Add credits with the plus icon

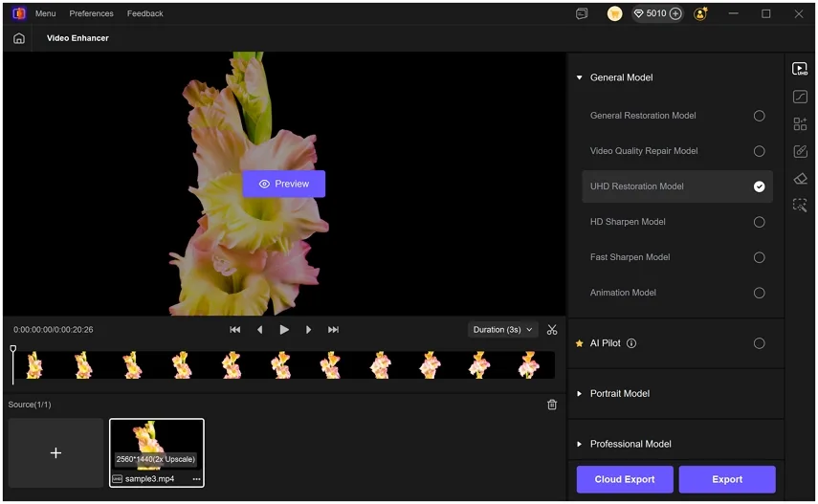675,13
